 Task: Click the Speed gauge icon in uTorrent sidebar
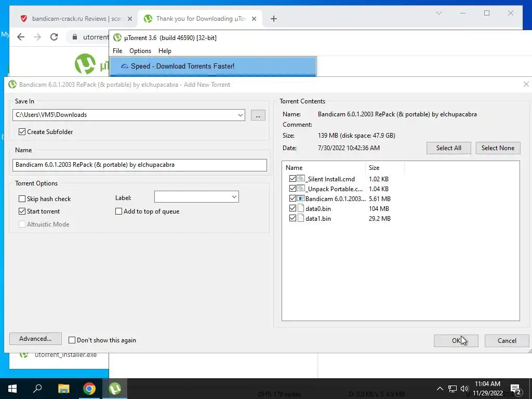pyautogui.click(x=125, y=66)
